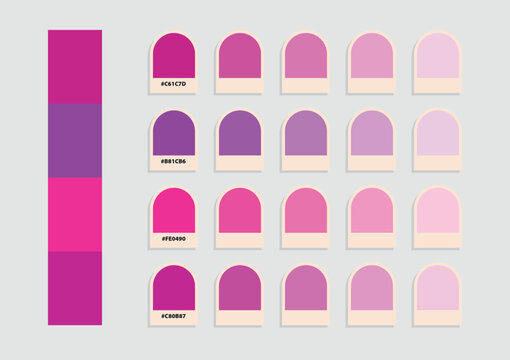The image size is (510, 360).
Task: Select the dark purple swatch above the #B81CB6 label
Action: pyautogui.click(x=174, y=133)
